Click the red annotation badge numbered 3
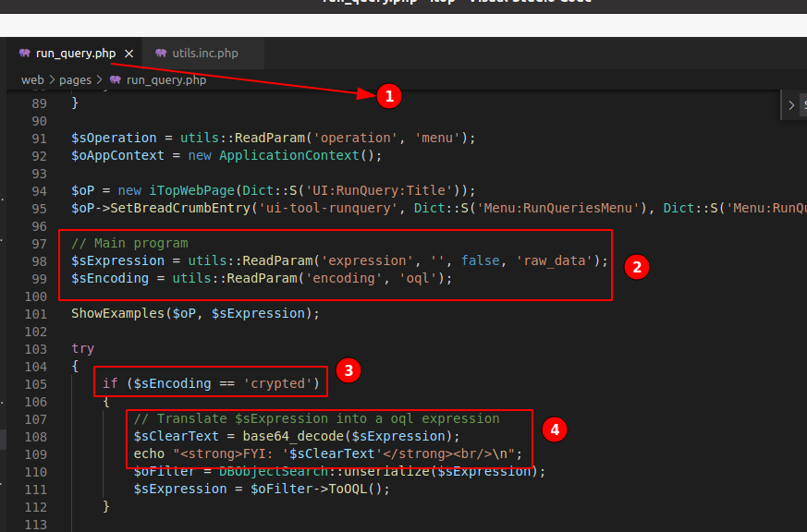807x532 pixels. [x=348, y=369]
